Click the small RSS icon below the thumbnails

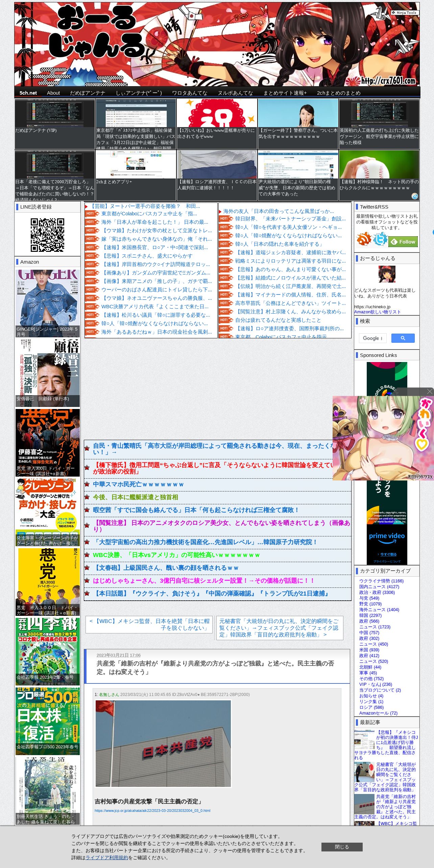pos(415,196)
